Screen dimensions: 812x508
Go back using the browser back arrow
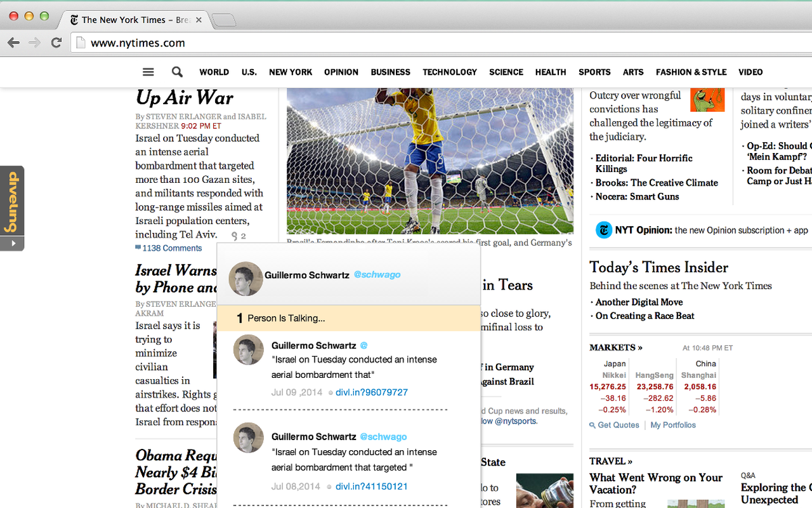click(13, 43)
